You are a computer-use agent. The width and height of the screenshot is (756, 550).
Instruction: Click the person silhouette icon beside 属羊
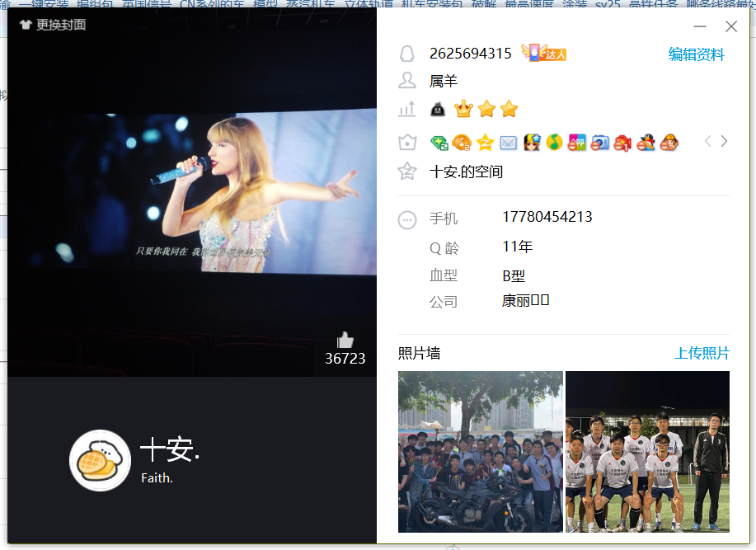coord(407,81)
